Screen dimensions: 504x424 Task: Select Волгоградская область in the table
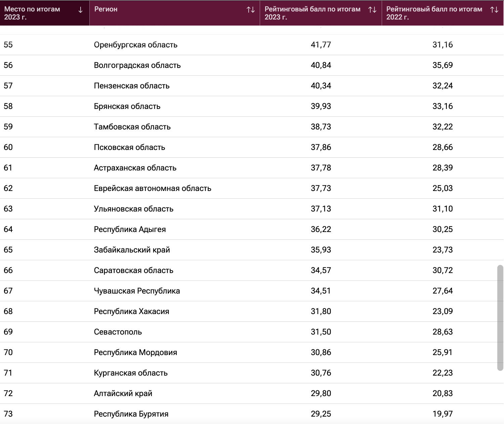coord(137,65)
